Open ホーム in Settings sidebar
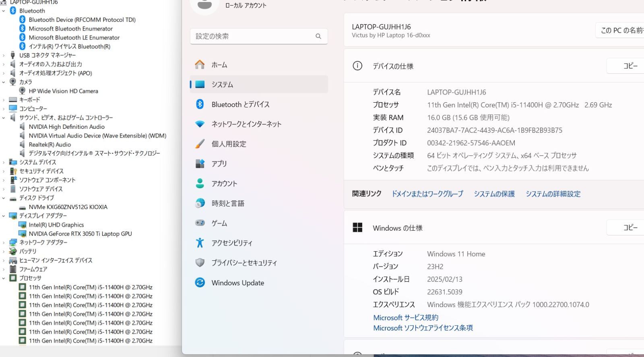This screenshot has width=644, height=357. 259,65
